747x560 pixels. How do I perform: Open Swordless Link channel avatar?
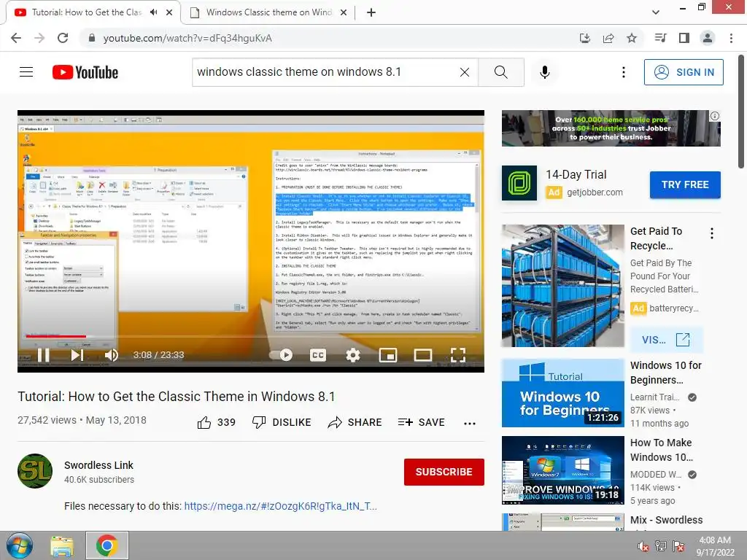pyautogui.click(x=35, y=471)
